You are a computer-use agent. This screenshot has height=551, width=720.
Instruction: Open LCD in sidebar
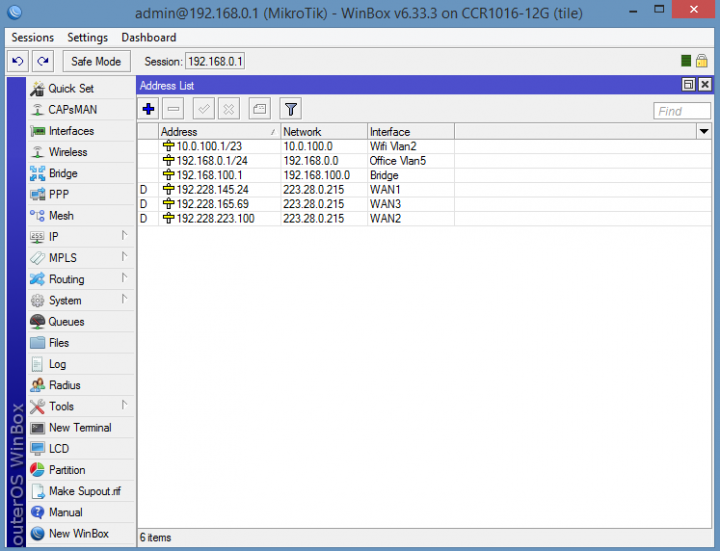(81, 449)
